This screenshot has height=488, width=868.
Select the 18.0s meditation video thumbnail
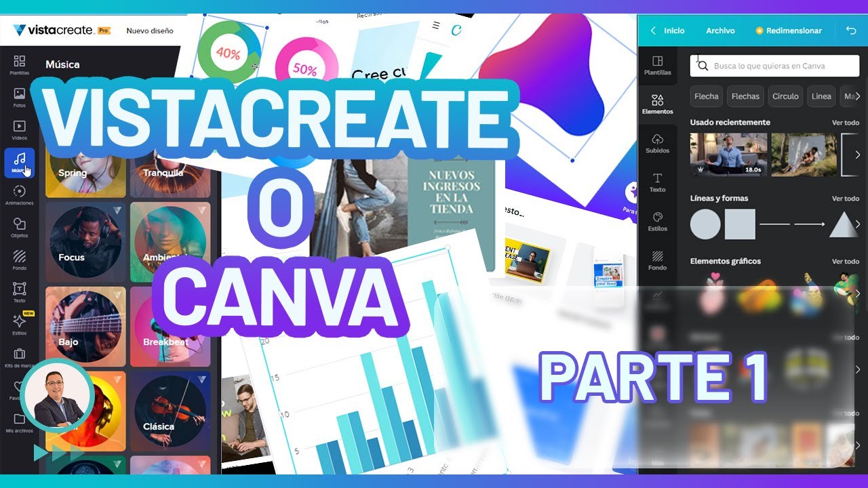pyautogui.click(x=728, y=155)
